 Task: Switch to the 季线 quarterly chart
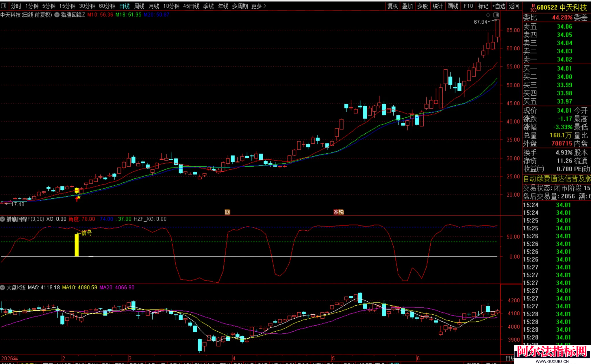click(208, 6)
